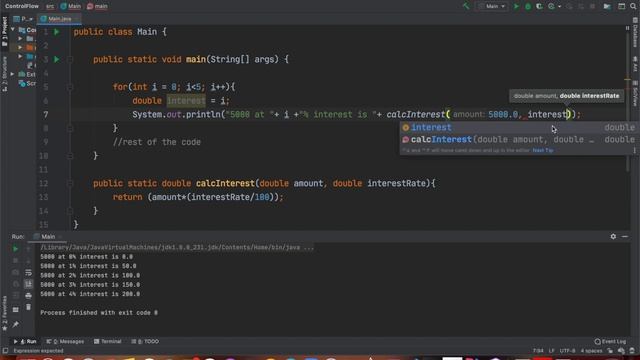Collapse the ControlFlow project root node
The image size is (640, 360).
tap(13, 30)
